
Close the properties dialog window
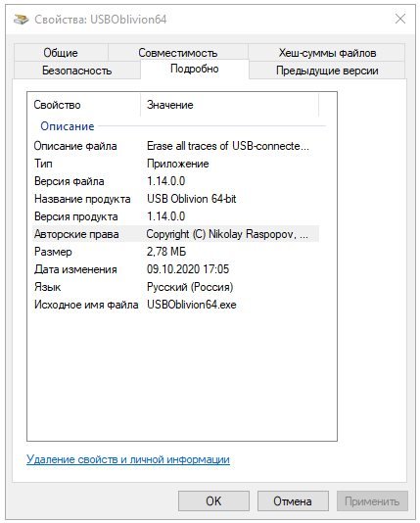click(x=400, y=19)
